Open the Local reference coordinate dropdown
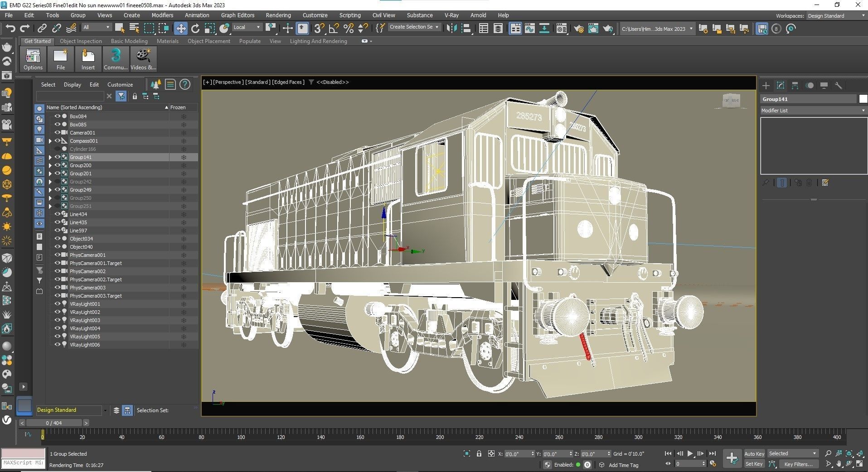This screenshot has height=472, width=868. (x=247, y=28)
